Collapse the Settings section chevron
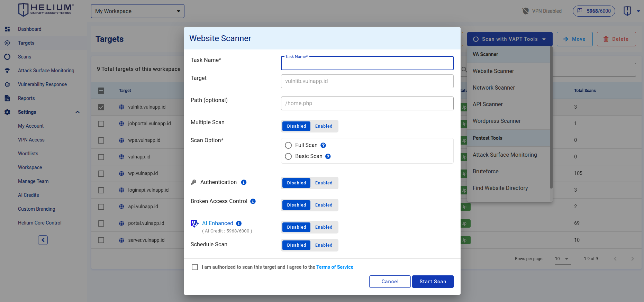This screenshot has height=302, width=644. coord(78,112)
